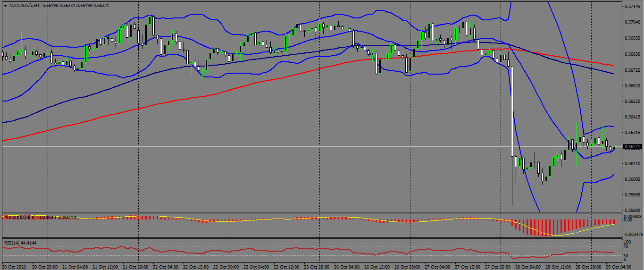Viewport: 644px width, 270px height.
Task: Select the 0.56234 value in the chart header
Action: point(67,6)
